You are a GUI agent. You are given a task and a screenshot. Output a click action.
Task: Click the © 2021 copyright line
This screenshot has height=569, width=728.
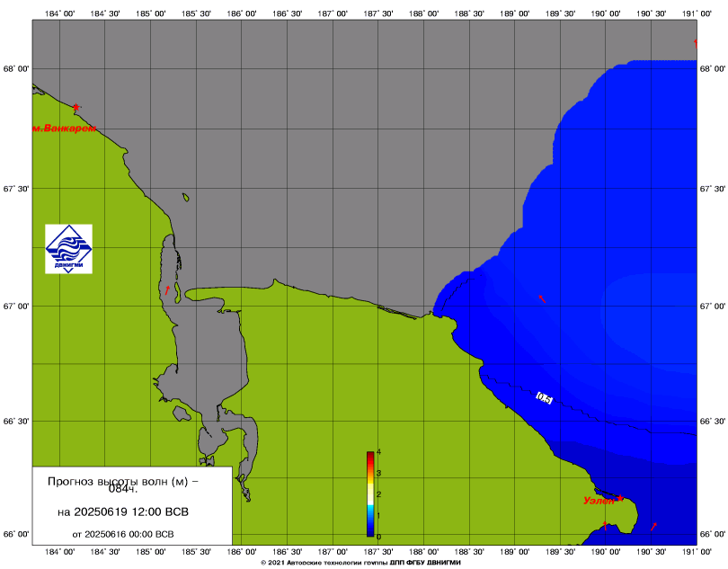pyautogui.click(x=360, y=563)
